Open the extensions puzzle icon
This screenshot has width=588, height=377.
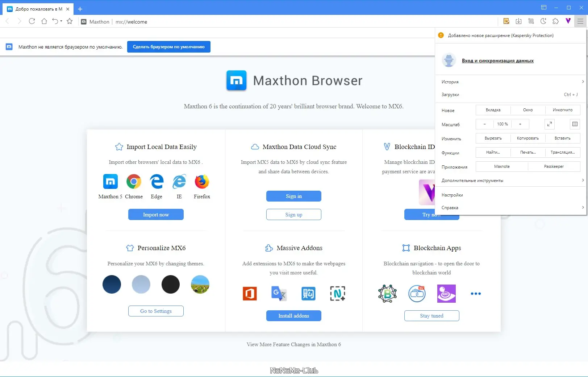click(x=556, y=21)
